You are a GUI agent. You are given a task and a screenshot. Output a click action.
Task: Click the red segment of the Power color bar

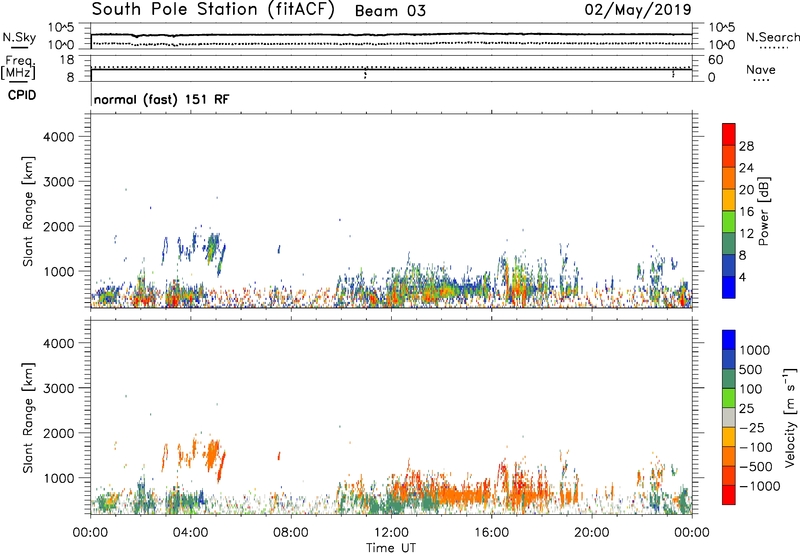tap(729, 135)
